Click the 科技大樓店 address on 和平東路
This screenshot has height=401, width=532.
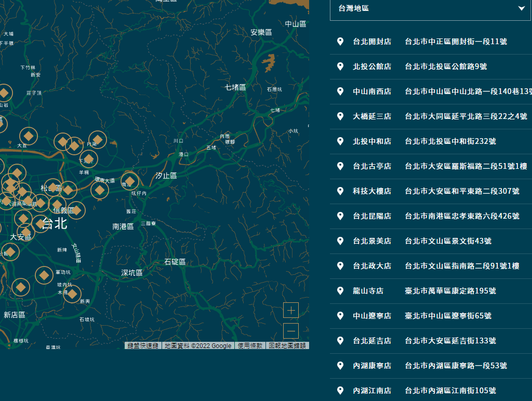[x=462, y=191]
